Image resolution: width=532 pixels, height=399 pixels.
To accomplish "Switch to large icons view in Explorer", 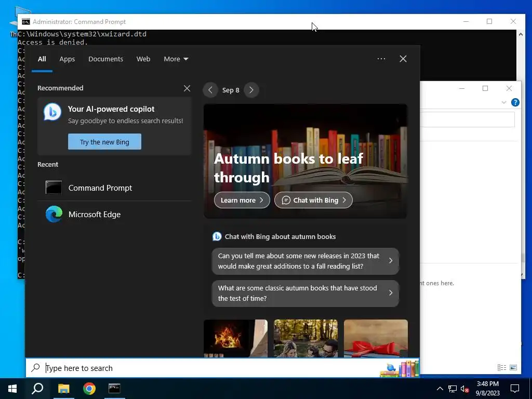I will coord(513,367).
